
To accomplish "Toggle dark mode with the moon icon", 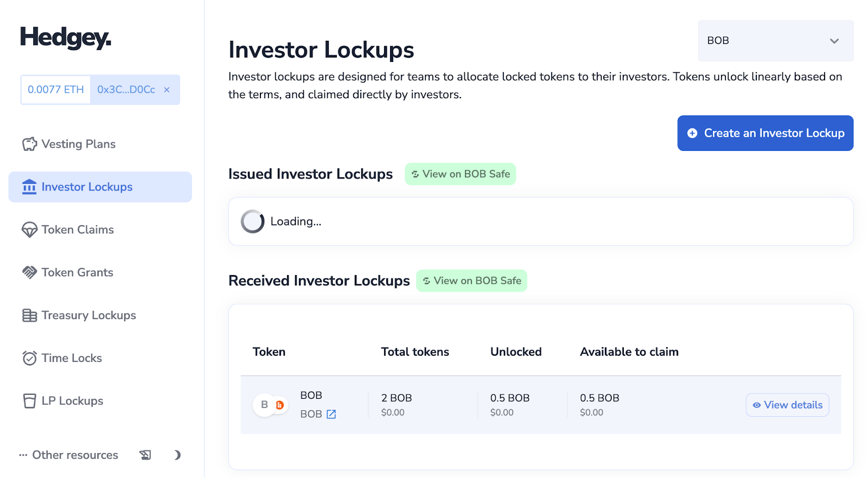I will 177,455.
